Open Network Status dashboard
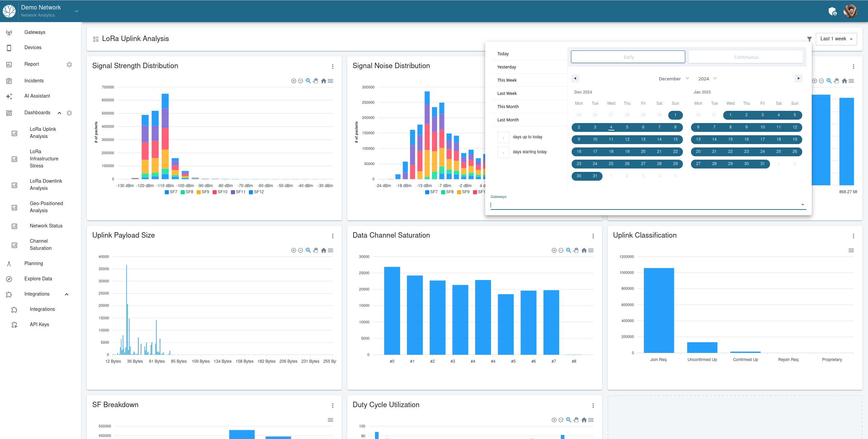 tap(46, 226)
